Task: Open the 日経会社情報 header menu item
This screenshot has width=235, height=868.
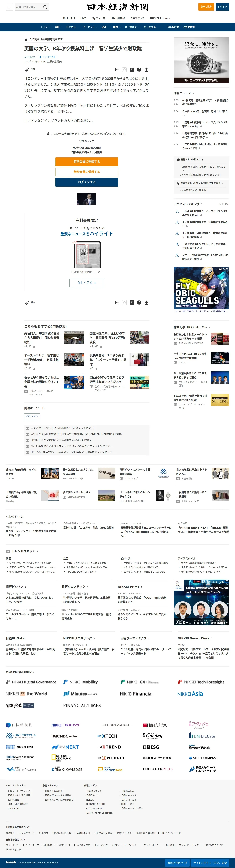Action: pyautogui.click(x=117, y=18)
